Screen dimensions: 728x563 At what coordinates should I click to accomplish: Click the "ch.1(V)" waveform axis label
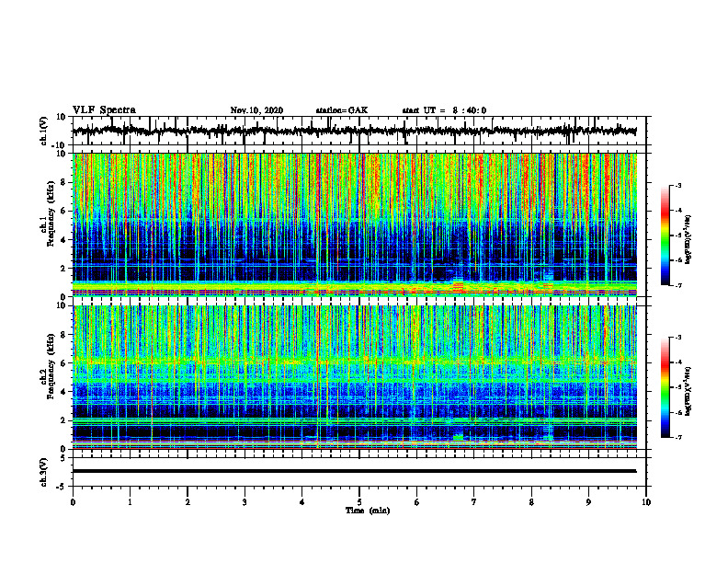pyautogui.click(x=43, y=131)
